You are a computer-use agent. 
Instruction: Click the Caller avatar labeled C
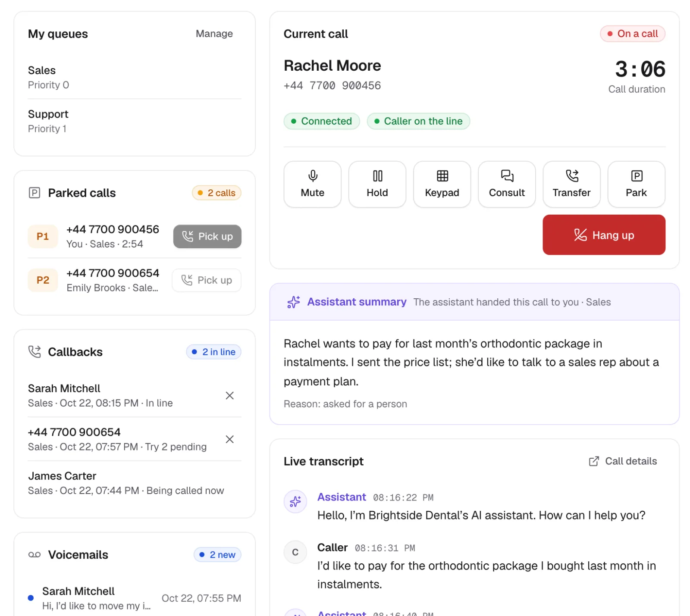coord(295,552)
